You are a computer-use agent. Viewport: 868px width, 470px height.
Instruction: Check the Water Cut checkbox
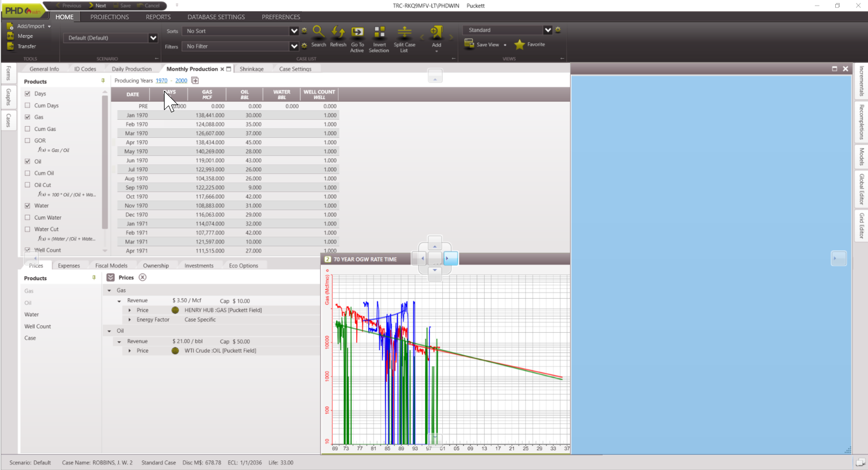28,229
